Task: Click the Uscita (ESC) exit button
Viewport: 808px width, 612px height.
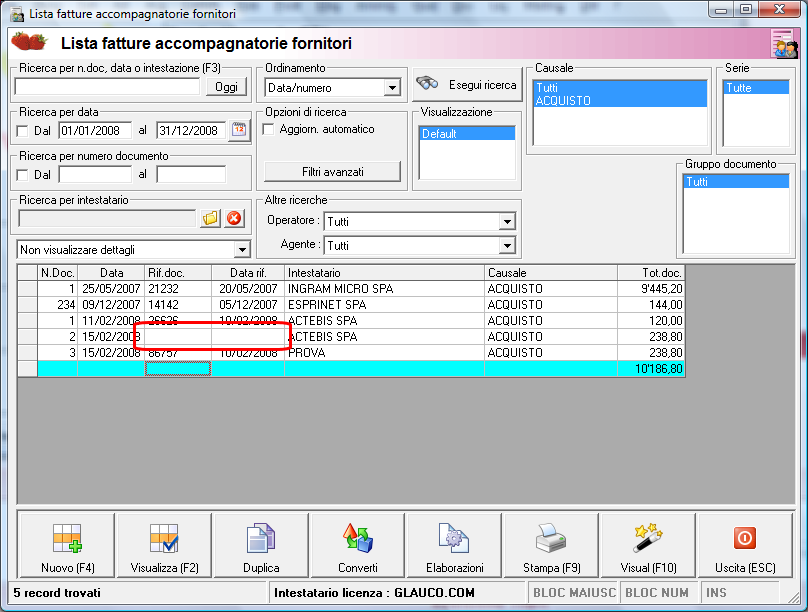Action: (x=745, y=546)
